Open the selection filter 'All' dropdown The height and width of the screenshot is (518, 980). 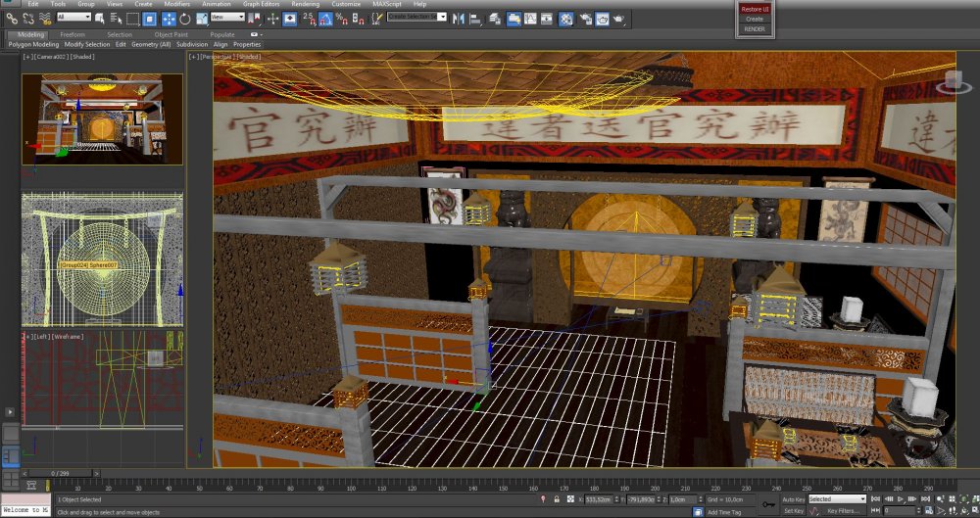point(74,18)
